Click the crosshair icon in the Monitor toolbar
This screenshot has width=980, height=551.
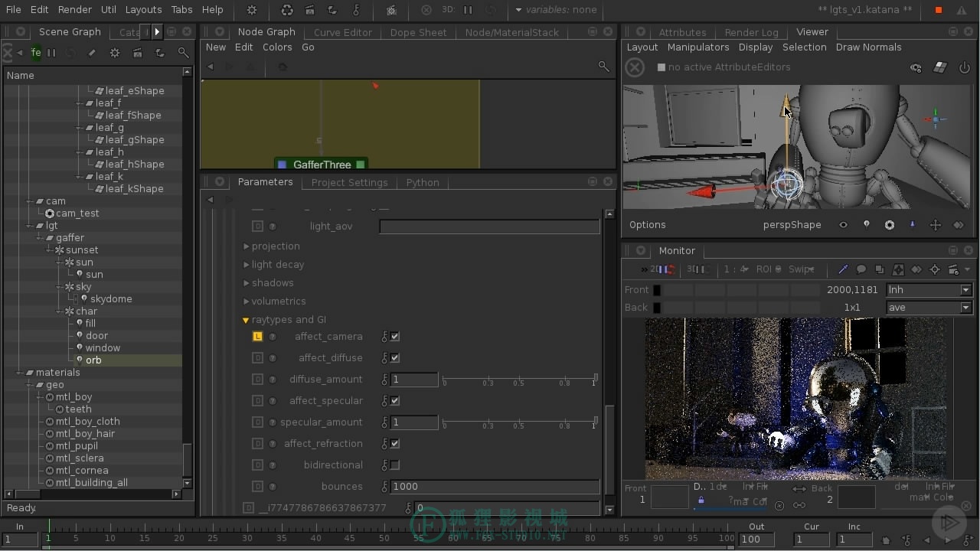coord(935,269)
